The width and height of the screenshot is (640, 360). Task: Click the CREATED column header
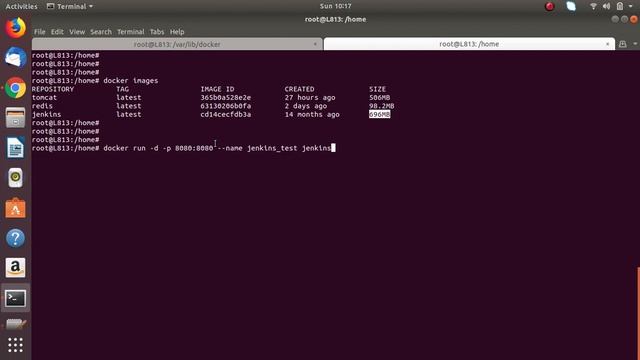[300, 89]
